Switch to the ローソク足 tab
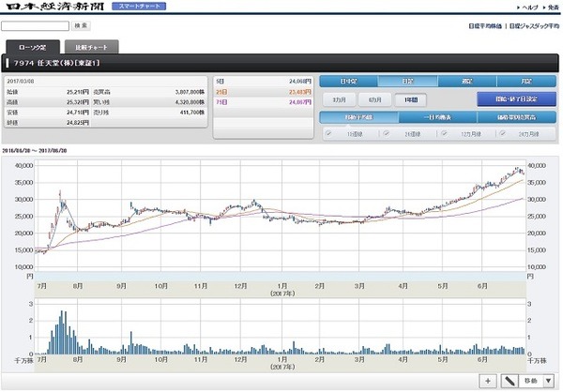The image size is (563, 392). (x=33, y=47)
